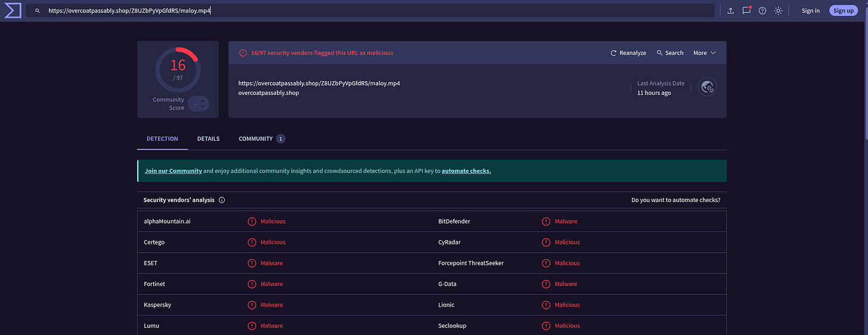The image size is (868, 335).
Task: Click Lumu's malware alert icon
Action: (252, 325)
